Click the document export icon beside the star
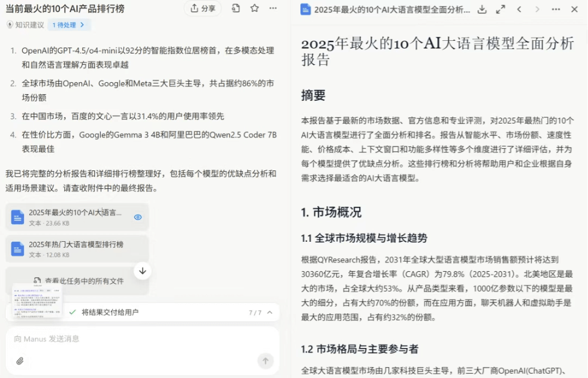This screenshot has width=588, height=378. click(235, 9)
